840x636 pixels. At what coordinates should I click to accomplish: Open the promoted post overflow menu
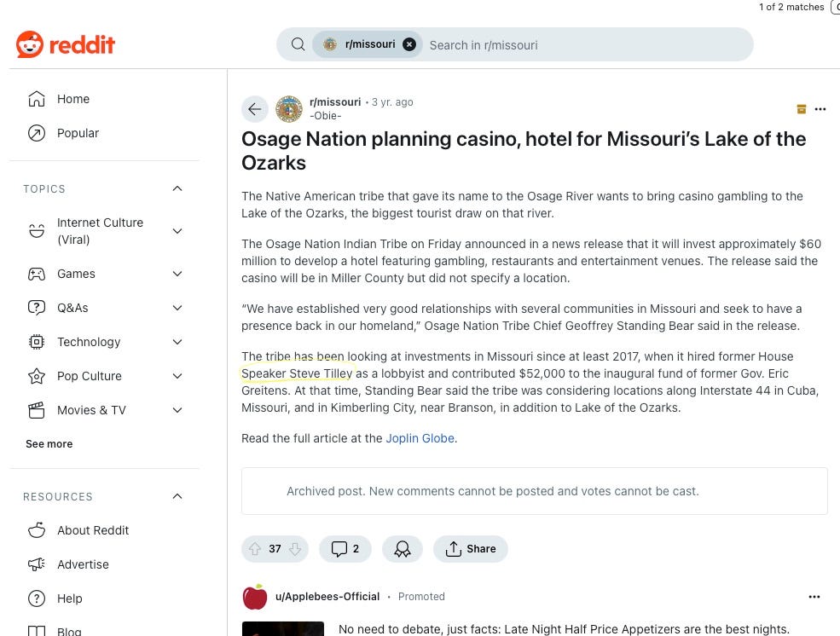point(814,597)
